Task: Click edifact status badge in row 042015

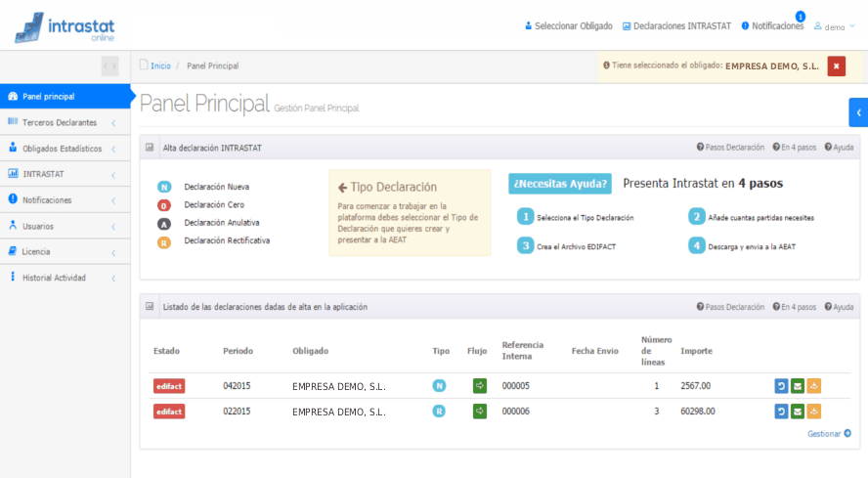Action: point(169,386)
